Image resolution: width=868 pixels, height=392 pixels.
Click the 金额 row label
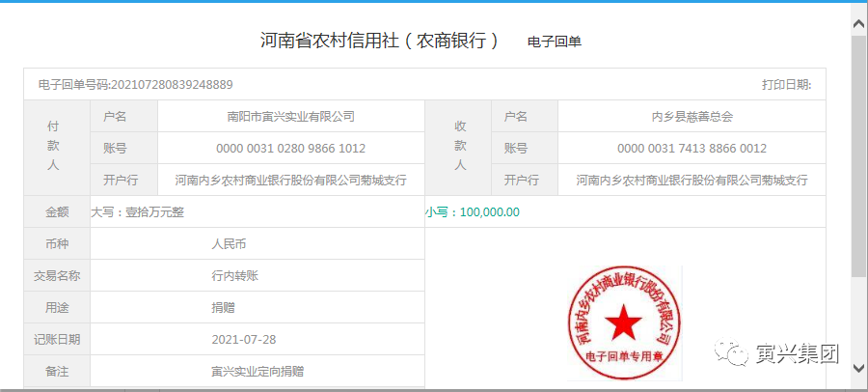click(x=57, y=212)
